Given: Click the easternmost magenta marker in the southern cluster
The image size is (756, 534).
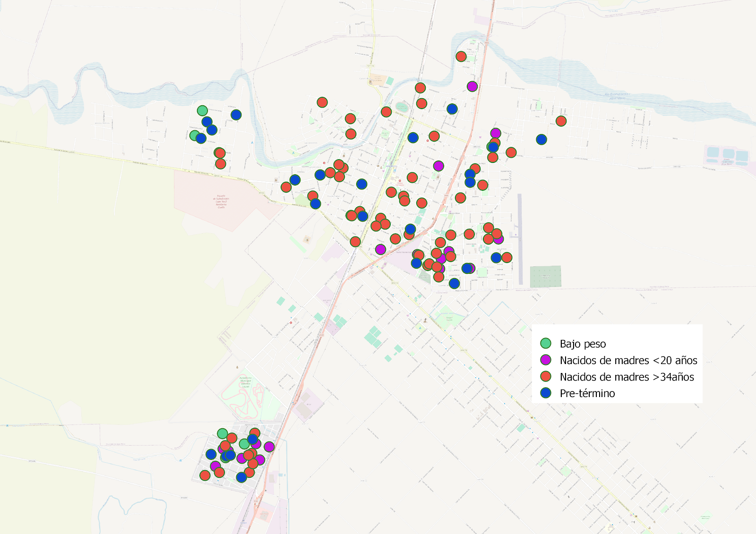Looking at the screenshot, I should [269, 447].
